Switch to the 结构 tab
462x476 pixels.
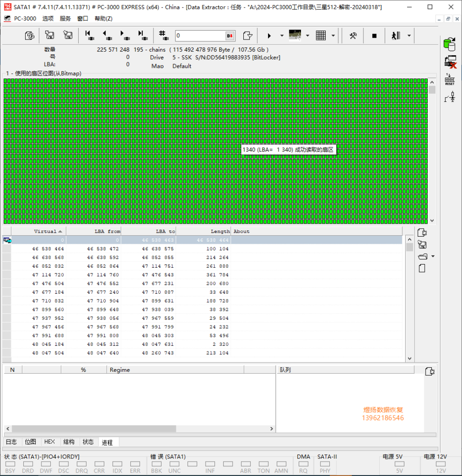69,442
